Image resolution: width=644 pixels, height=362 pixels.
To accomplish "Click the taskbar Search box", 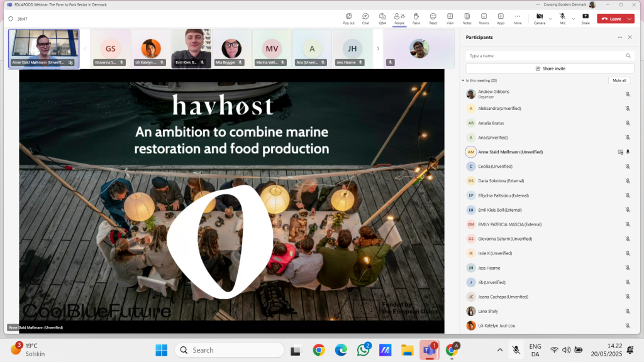I will coord(229,350).
